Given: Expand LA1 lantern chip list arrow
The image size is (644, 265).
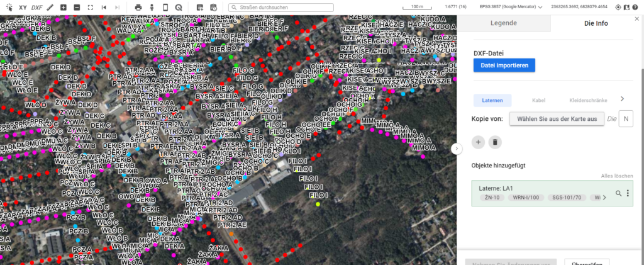Looking at the screenshot, I should 604,198.
